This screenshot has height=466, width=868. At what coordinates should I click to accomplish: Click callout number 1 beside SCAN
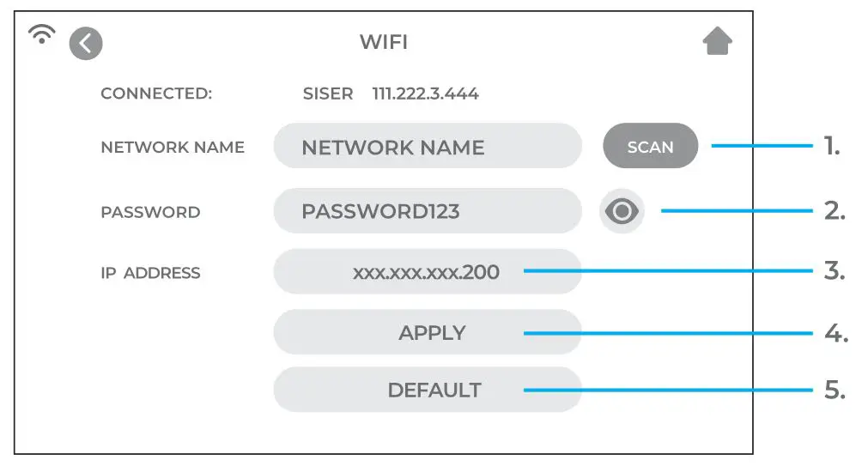coord(831,146)
